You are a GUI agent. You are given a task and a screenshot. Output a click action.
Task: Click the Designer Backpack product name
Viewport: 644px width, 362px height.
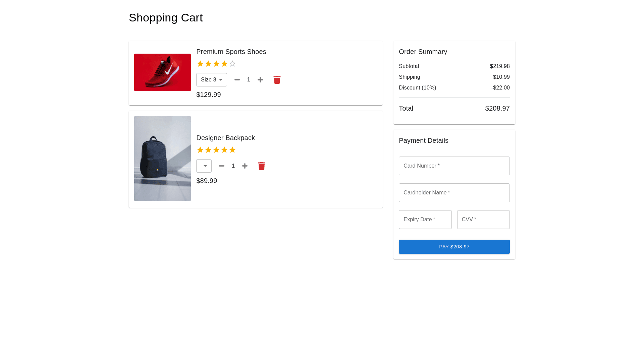coord(225,138)
